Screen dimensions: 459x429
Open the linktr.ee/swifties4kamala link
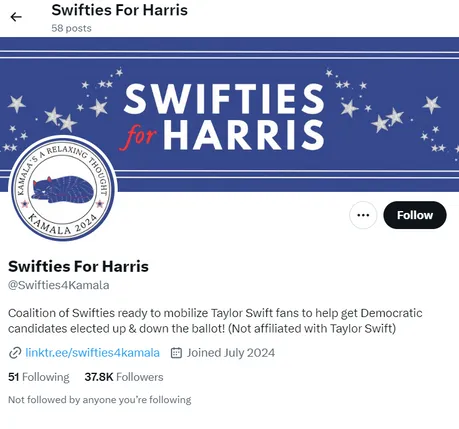point(92,353)
